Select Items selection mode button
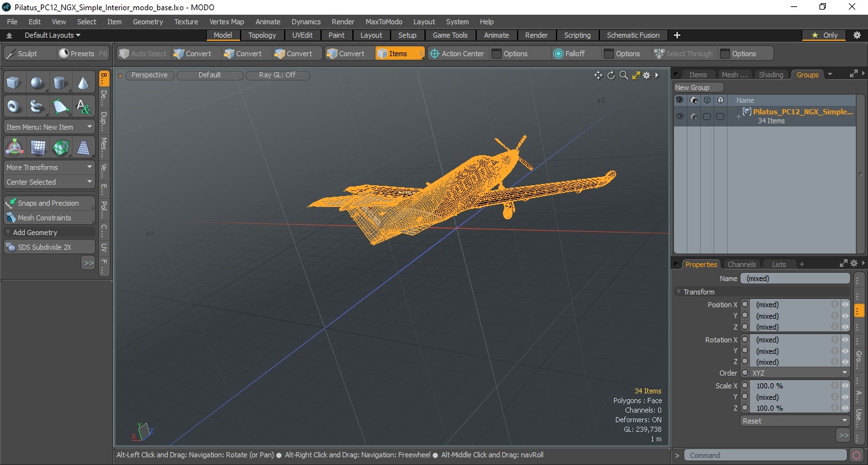 click(x=400, y=54)
